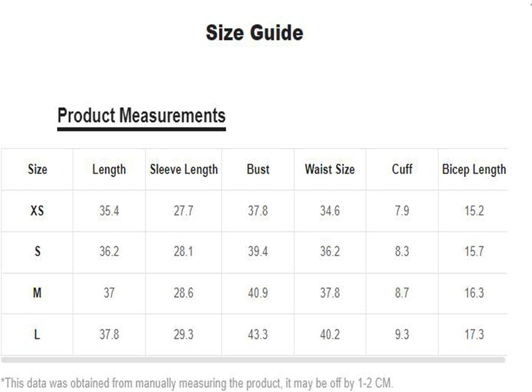Click the Length column header
The height and width of the screenshot is (392, 532).
[x=109, y=169]
